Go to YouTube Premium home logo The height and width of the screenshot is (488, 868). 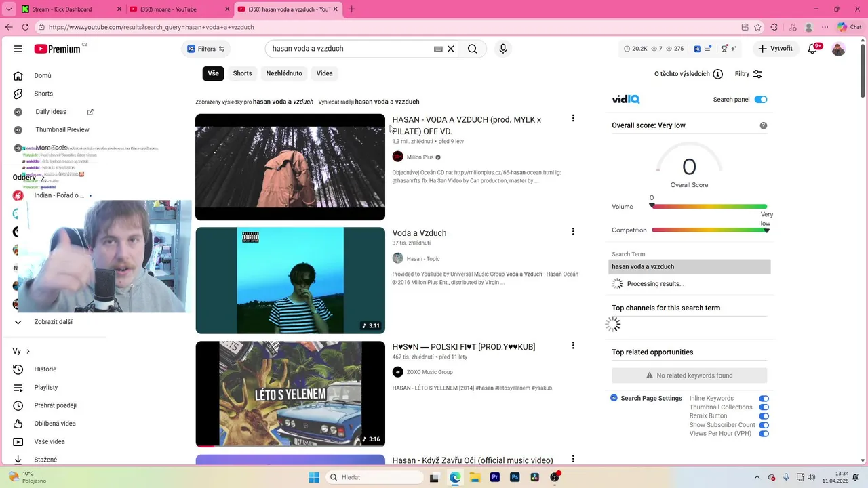tap(58, 49)
